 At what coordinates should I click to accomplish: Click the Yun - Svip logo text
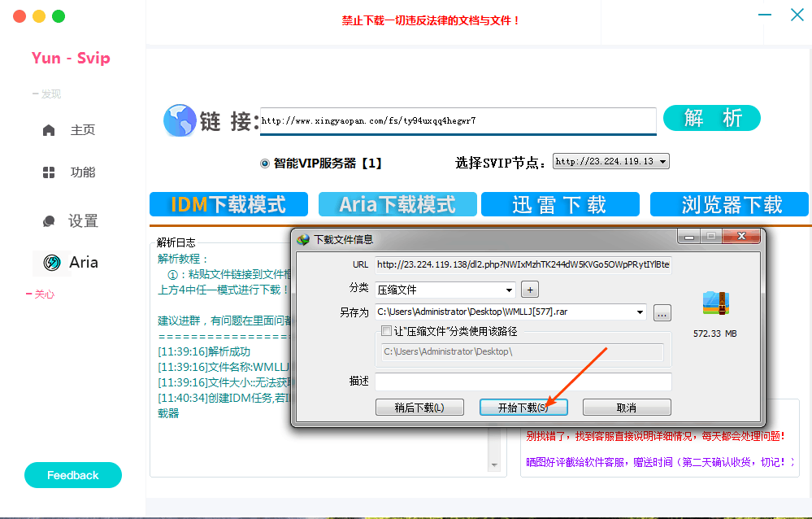tap(71, 58)
